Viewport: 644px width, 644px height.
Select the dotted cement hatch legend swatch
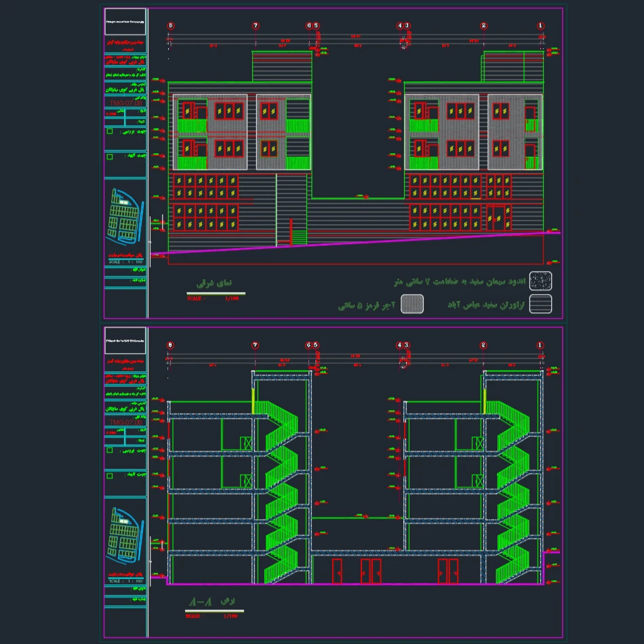coord(540,281)
